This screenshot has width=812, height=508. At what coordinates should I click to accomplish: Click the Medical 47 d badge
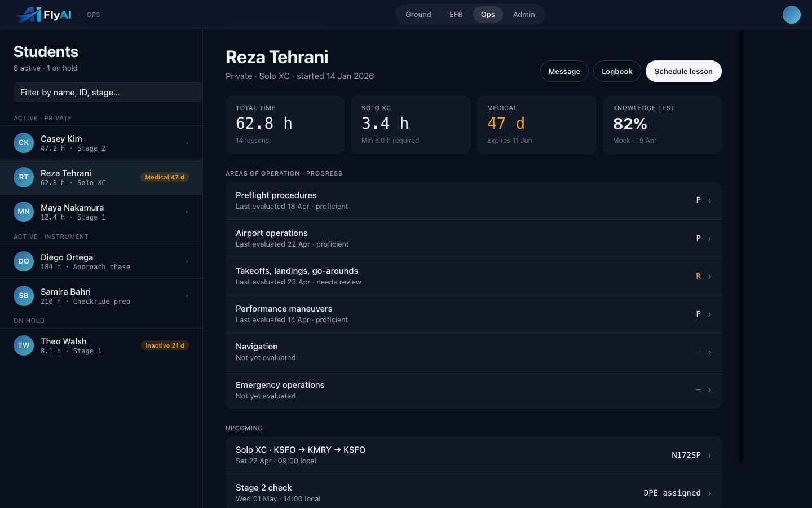[164, 177]
